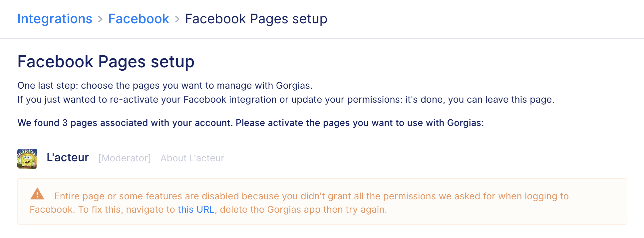Click the SpongeBob avatar for L'acteur page

(x=27, y=159)
